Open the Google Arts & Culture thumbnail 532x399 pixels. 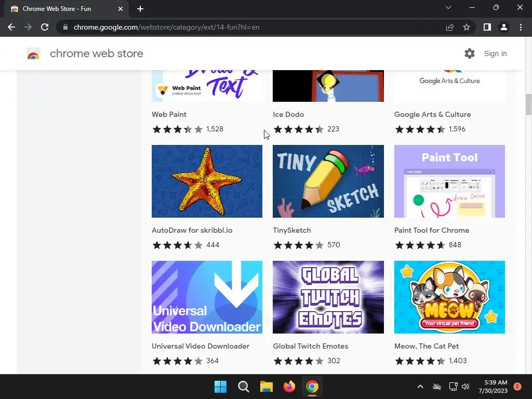click(x=449, y=86)
